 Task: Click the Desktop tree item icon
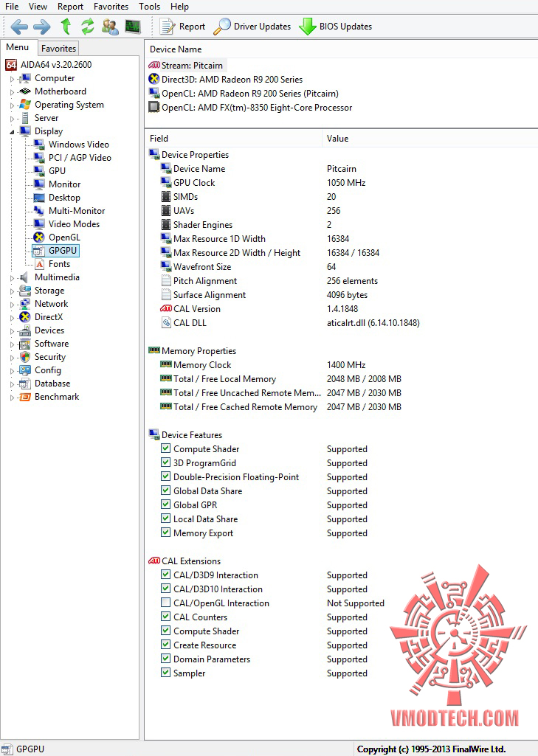point(39,197)
